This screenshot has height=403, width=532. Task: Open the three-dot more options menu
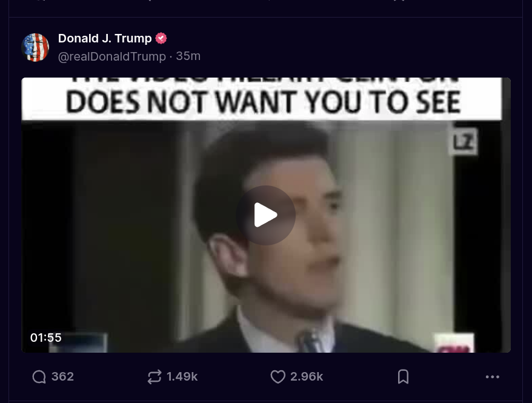click(492, 376)
